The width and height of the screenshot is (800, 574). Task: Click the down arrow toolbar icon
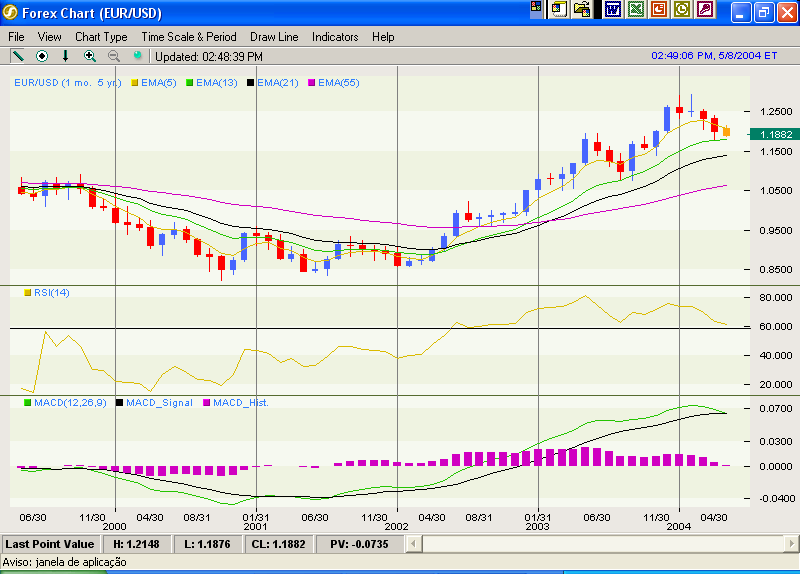pos(66,56)
